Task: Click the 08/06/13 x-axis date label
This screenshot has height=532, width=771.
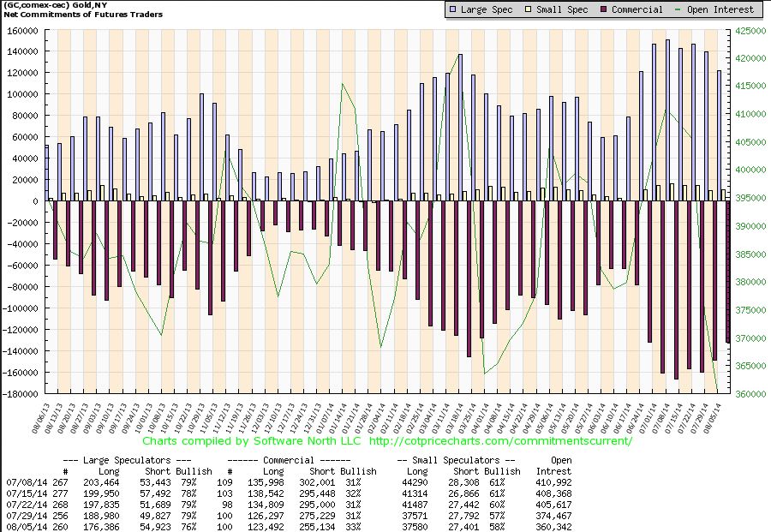Action: point(41,418)
